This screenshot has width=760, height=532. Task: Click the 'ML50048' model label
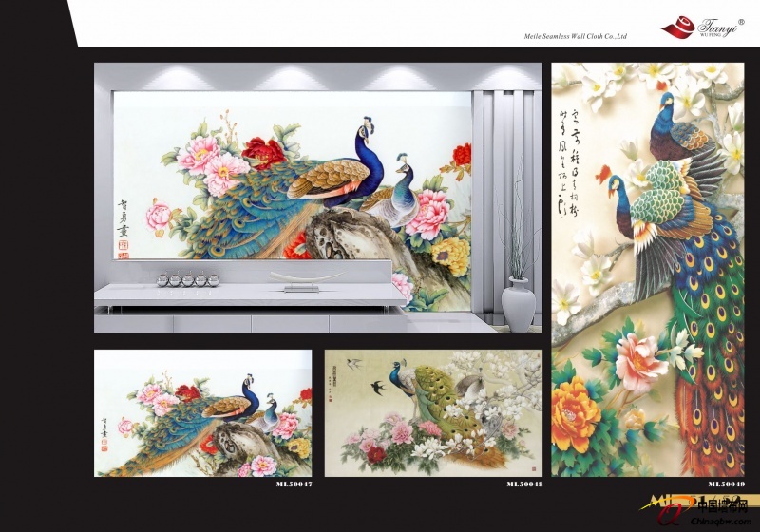click(x=524, y=484)
